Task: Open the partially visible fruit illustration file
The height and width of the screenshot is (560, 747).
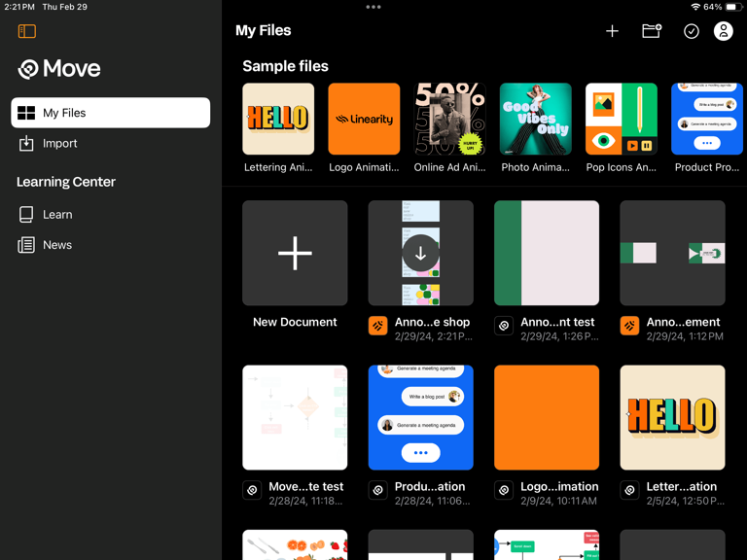Action: pyautogui.click(x=295, y=544)
